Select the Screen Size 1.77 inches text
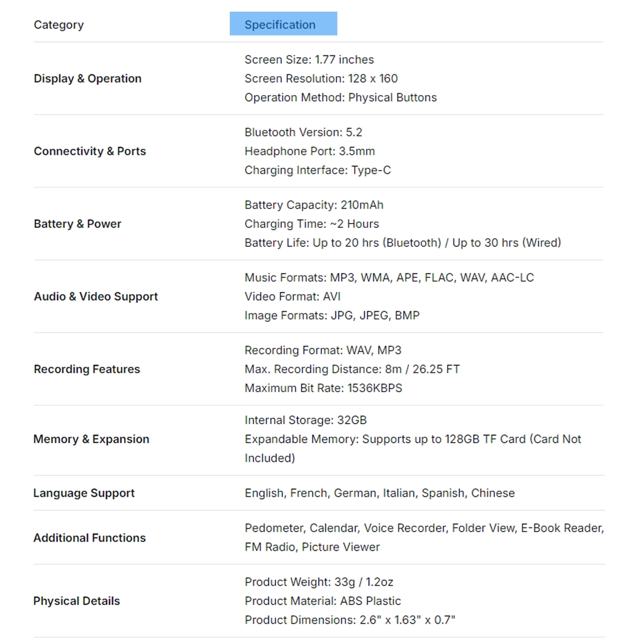 [309, 60]
